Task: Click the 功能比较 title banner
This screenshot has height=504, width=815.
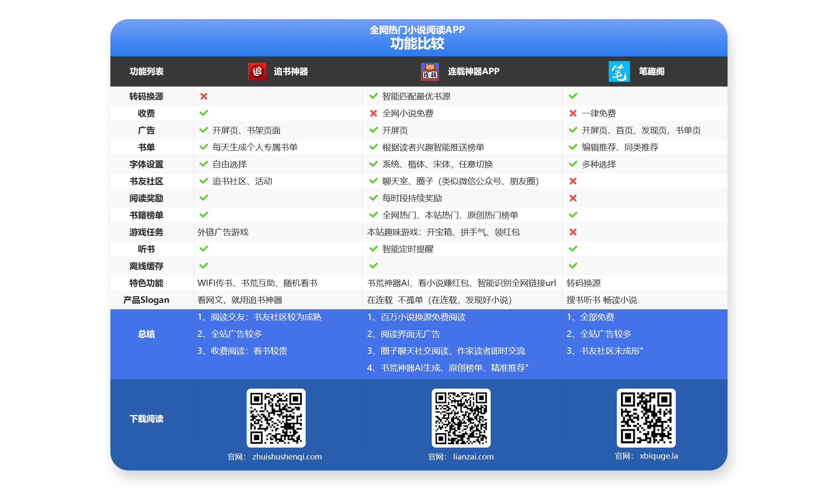Action: 417,43
